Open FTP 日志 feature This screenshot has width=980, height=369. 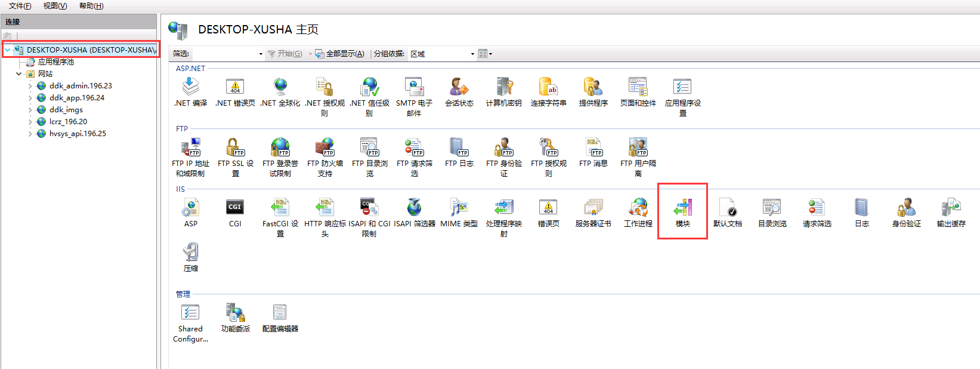459,153
